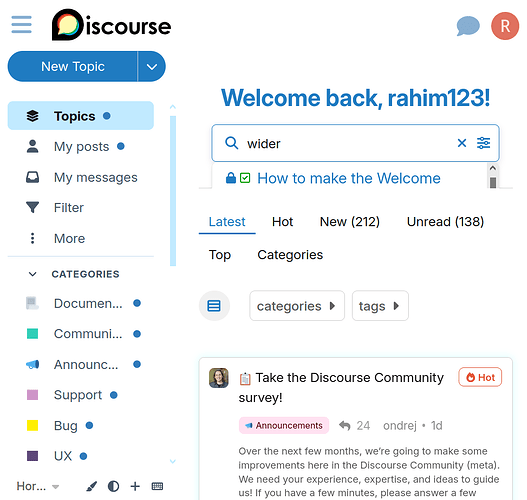The height and width of the screenshot is (500, 527).
Task: Open the chat bubble icon in header
Action: pos(468,26)
